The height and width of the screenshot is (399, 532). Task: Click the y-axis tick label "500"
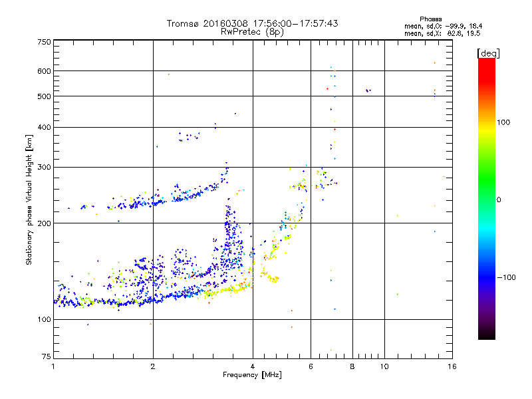44,96
